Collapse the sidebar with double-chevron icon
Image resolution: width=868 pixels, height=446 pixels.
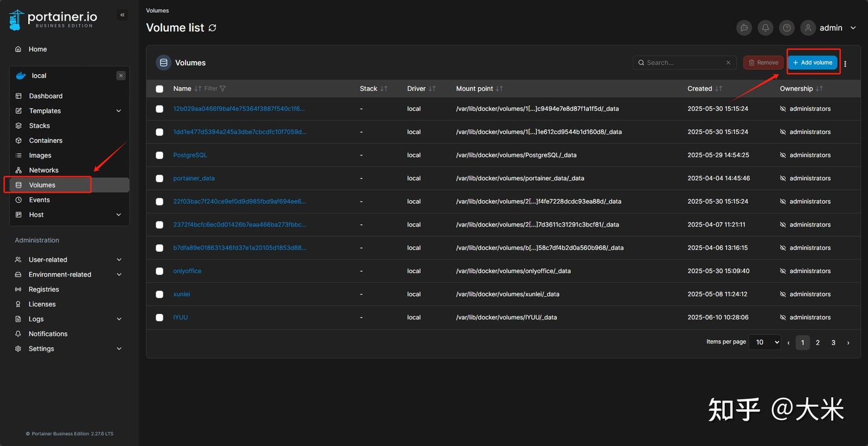(x=122, y=15)
